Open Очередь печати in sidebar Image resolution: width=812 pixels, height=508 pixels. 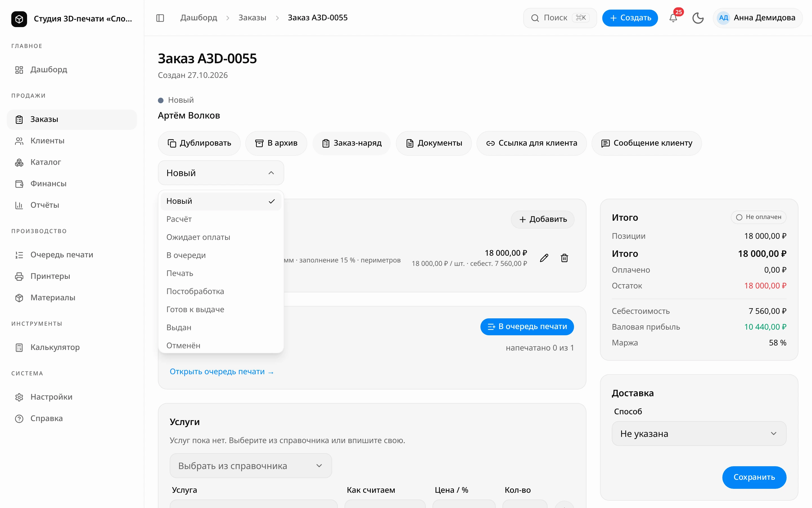tap(72, 255)
